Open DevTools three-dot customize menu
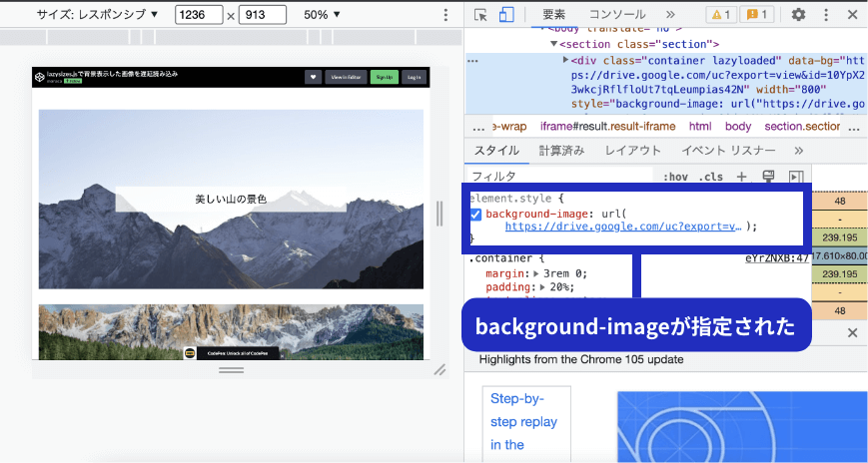 (826, 15)
